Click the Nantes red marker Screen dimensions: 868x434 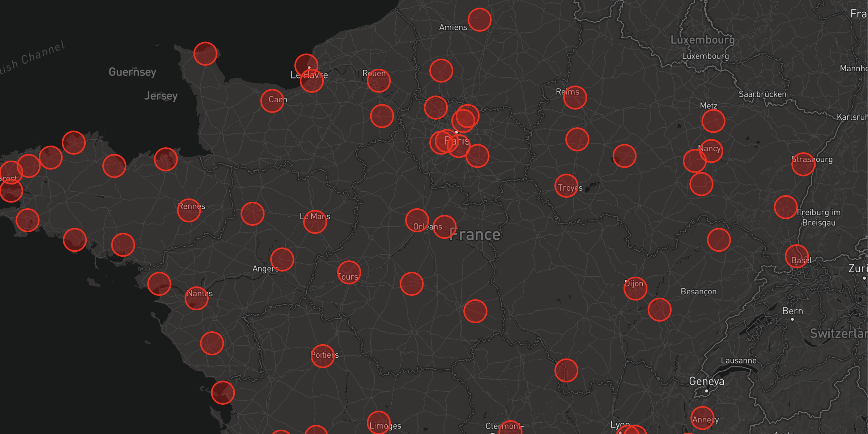point(196,298)
